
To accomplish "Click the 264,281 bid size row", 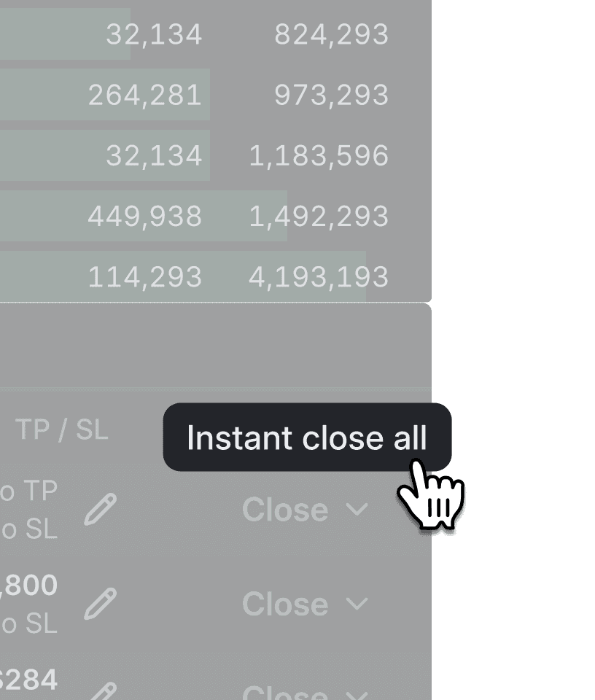I will [x=146, y=93].
